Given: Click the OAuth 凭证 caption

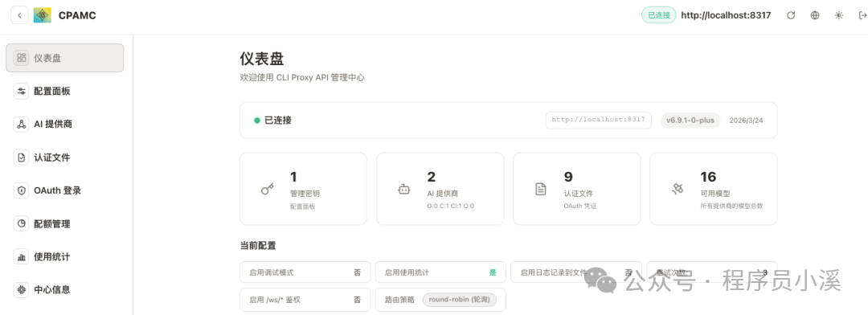Looking at the screenshot, I should [580, 206].
